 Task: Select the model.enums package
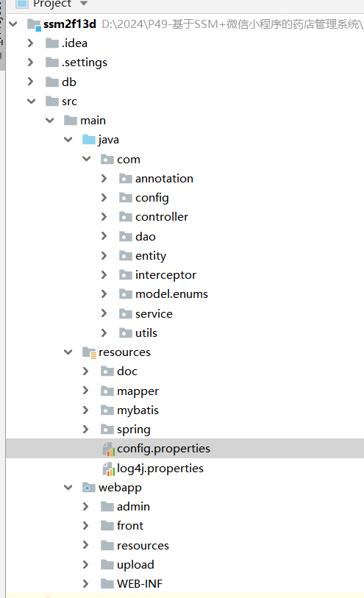click(x=171, y=294)
